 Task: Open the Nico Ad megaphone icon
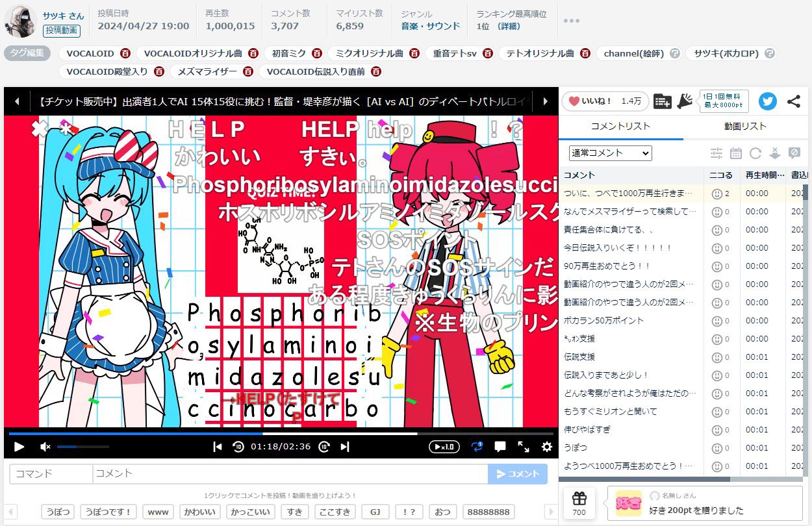point(685,101)
